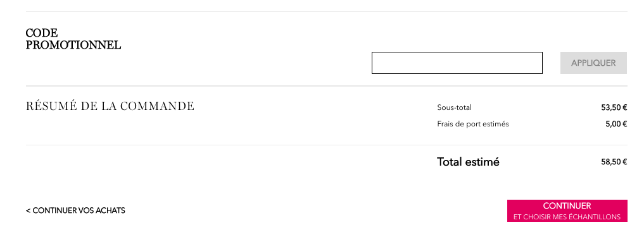Click the euro sign beside 53,50
Screen dimensions: 644x237
pos(625,108)
